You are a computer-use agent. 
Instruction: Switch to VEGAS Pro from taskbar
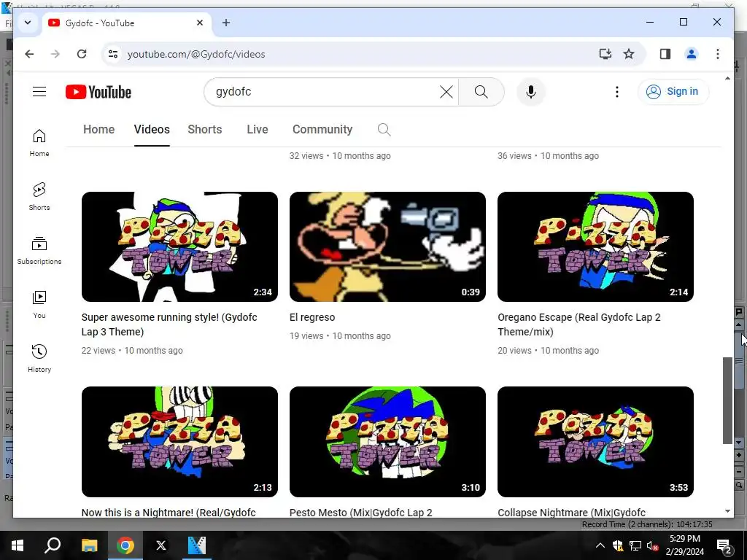tap(197, 545)
